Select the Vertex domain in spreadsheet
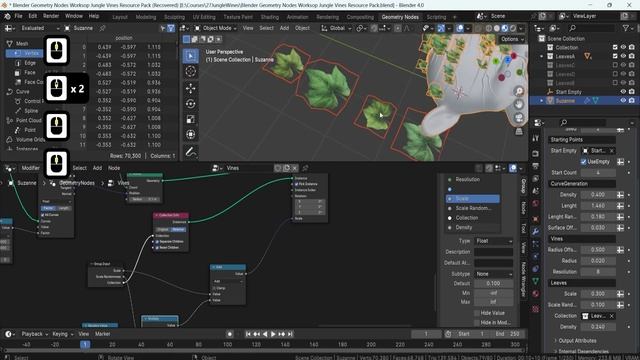 (x=24, y=53)
